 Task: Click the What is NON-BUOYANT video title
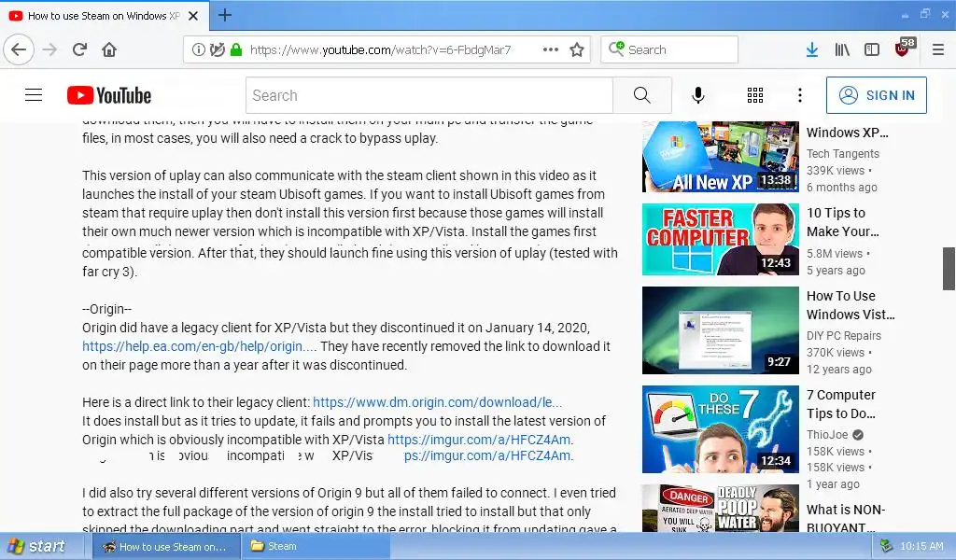tap(846, 518)
